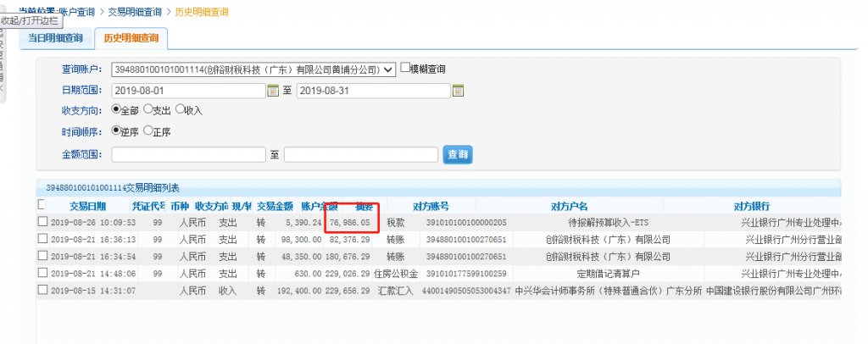Screen dimensions: 868x344
Task: Click the 查询 search button
Action: (458, 155)
